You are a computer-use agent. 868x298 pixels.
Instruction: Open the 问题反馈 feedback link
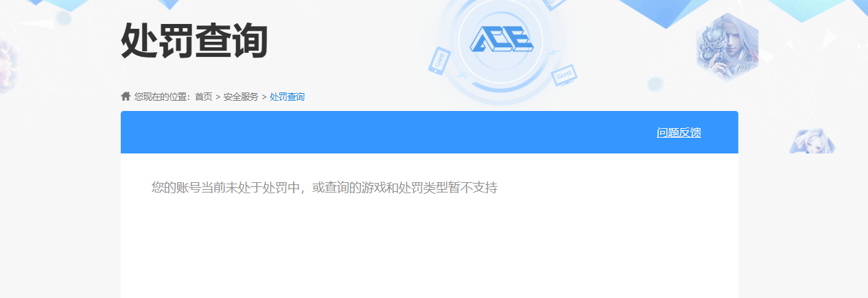point(679,133)
